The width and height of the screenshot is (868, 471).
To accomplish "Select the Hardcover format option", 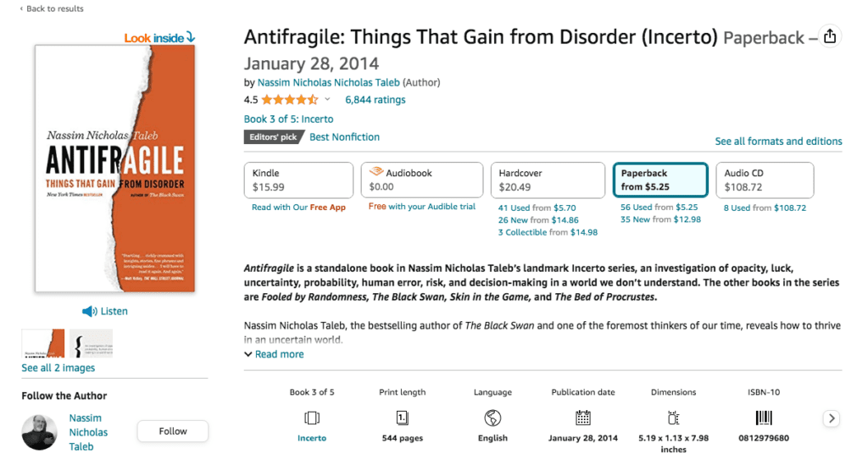I will point(548,180).
